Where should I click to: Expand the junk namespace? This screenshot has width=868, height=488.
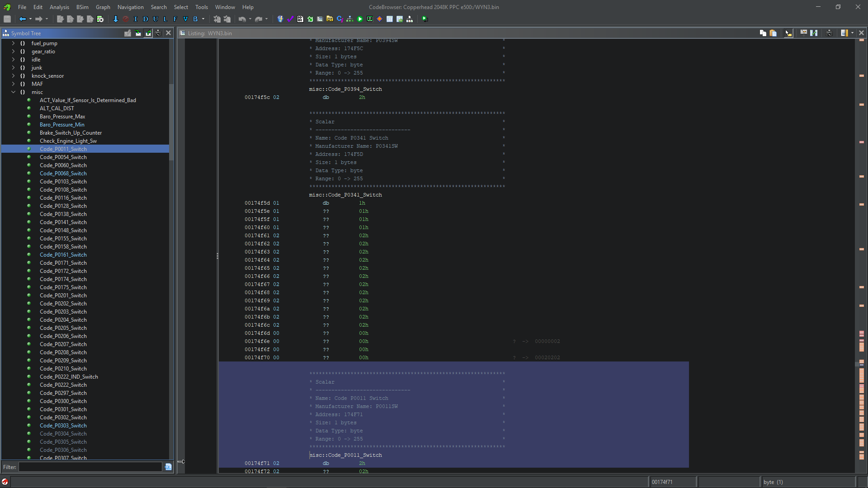13,68
